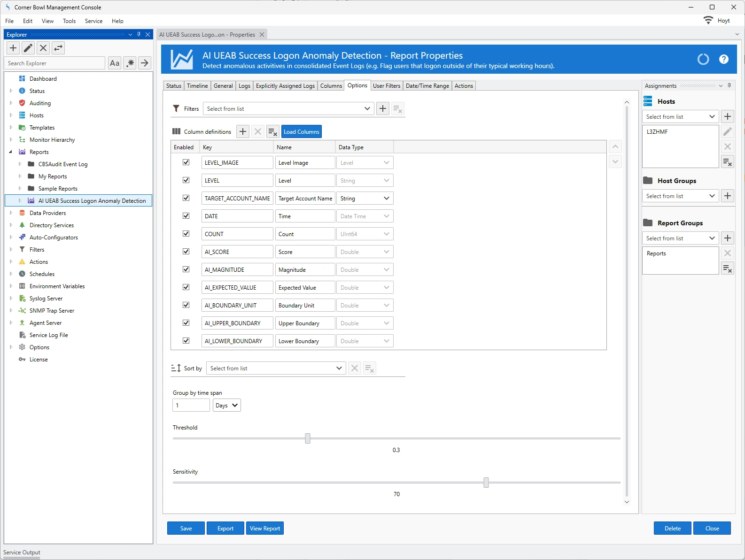Click the Explorer add (plus) icon
The width and height of the screenshot is (745, 560).
13,48
